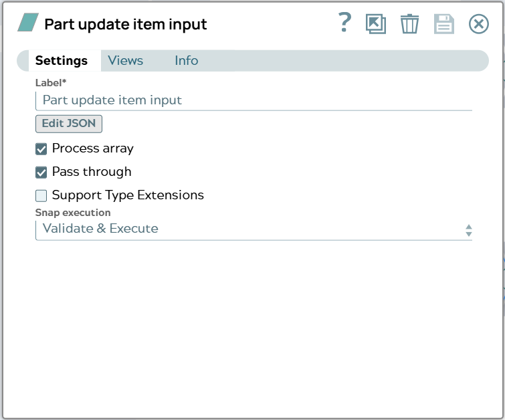Click the Edit JSON button
This screenshot has width=505, height=420.
coord(69,124)
